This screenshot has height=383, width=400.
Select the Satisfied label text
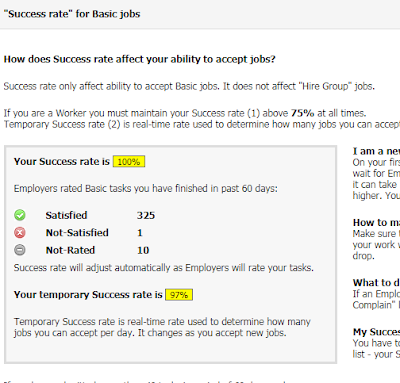click(x=66, y=215)
